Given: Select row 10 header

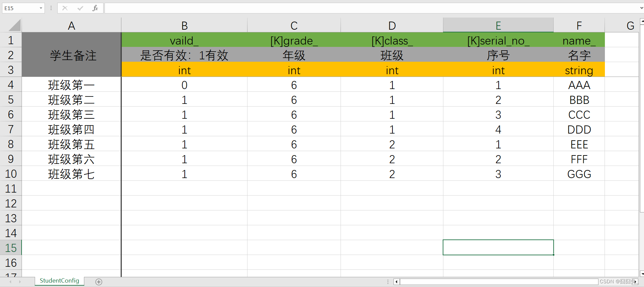Looking at the screenshot, I should coord(11,174).
